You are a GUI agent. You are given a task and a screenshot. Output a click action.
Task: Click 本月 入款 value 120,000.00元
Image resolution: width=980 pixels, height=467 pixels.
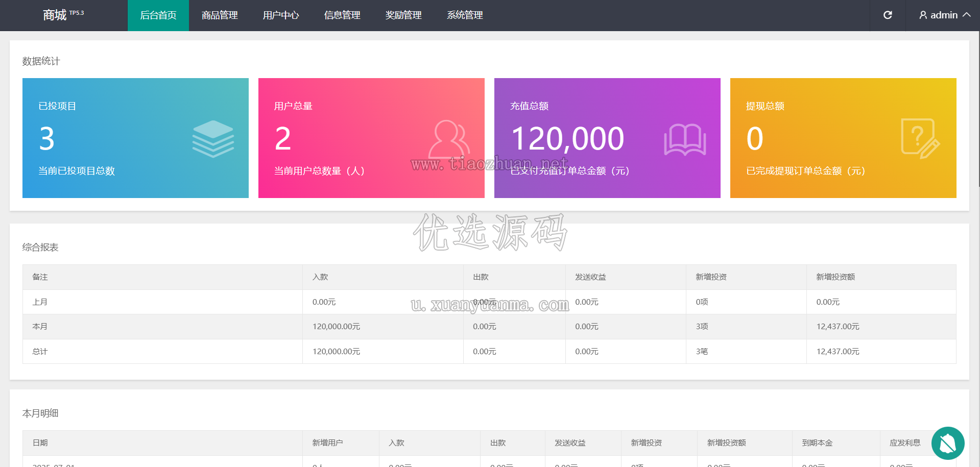click(x=336, y=327)
